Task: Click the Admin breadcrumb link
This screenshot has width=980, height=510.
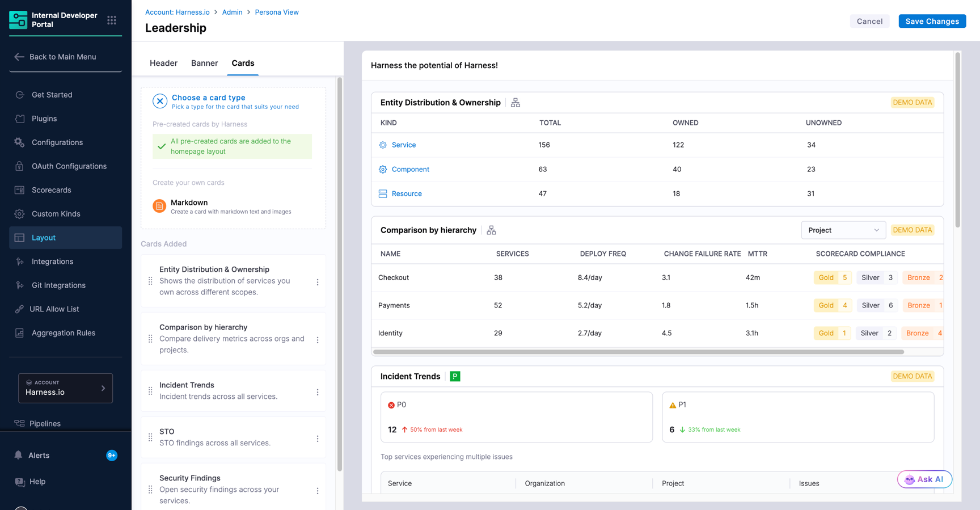Action: (232, 12)
